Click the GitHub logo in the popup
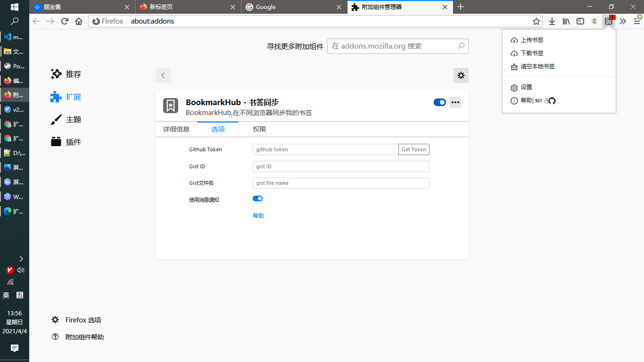Image resolution: width=644 pixels, height=362 pixels. (552, 101)
